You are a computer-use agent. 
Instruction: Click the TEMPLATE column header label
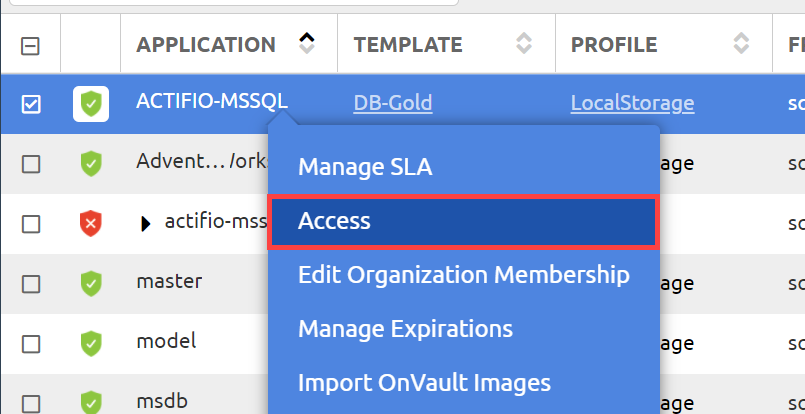pos(408,45)
